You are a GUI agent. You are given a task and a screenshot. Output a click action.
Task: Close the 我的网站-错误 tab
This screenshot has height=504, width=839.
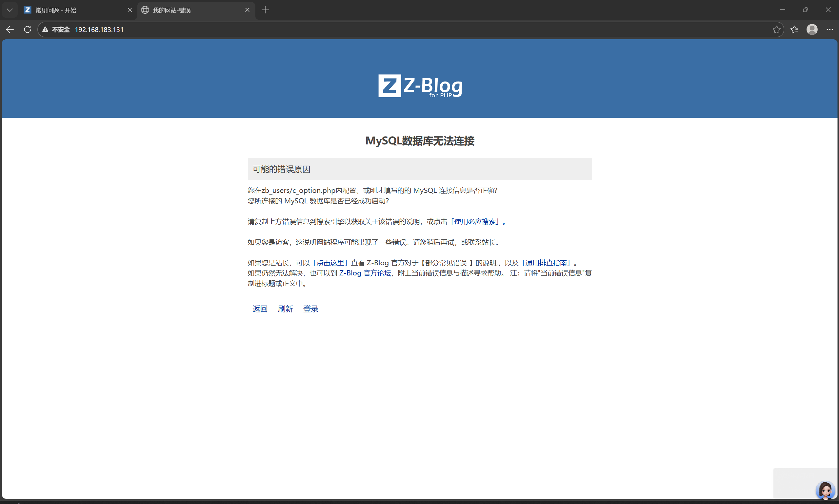point(247,10)
